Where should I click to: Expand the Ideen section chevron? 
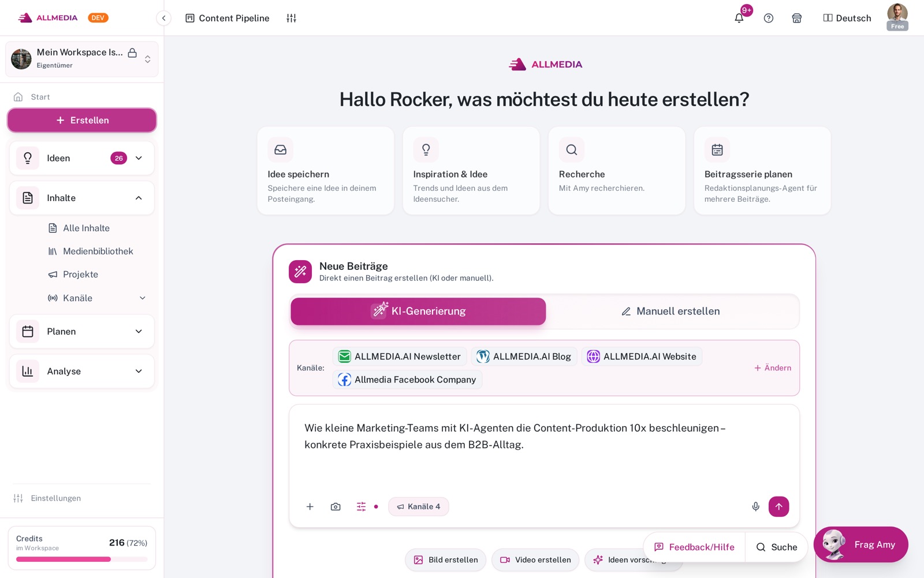tap(139, 158)
